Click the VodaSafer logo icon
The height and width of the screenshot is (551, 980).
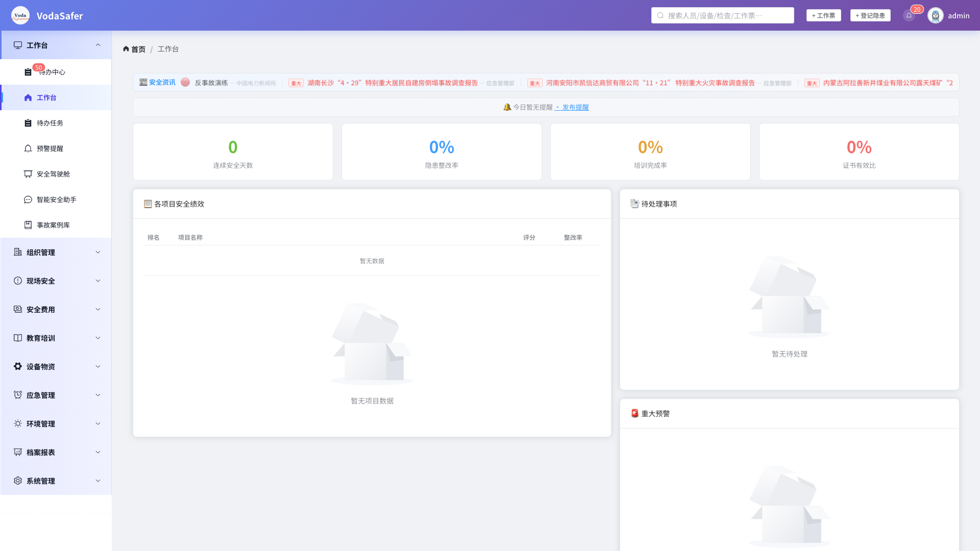point(20,15)
